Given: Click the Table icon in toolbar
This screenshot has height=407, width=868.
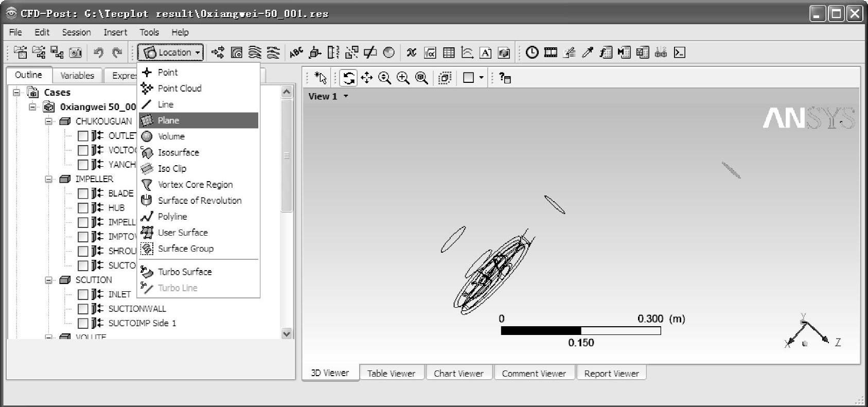Looking at the screenshot, I should [449, 52].
